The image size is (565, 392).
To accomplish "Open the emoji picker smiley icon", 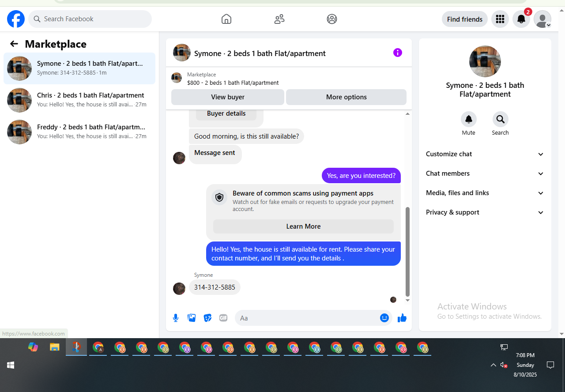I will tap(384, 318).
